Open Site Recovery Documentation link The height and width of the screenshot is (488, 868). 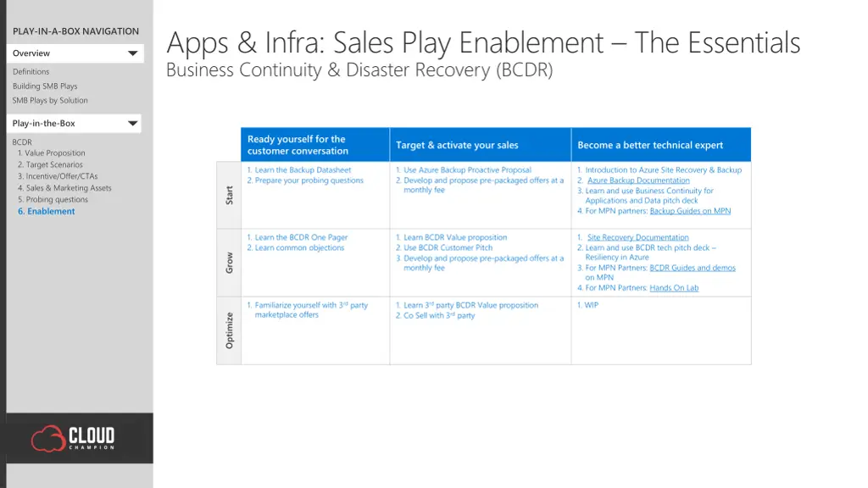click(637, 237)
